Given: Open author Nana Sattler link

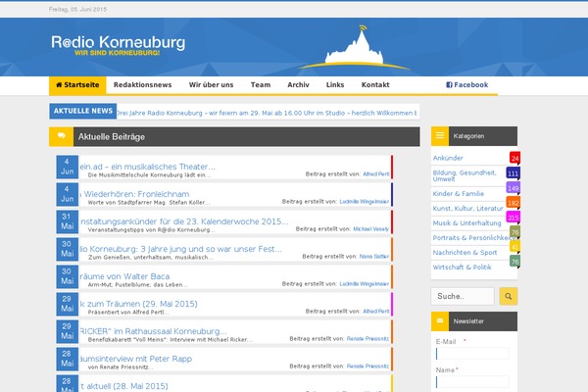Looking at the screenshot, I should pyautogui.click(x=374, y=256).
